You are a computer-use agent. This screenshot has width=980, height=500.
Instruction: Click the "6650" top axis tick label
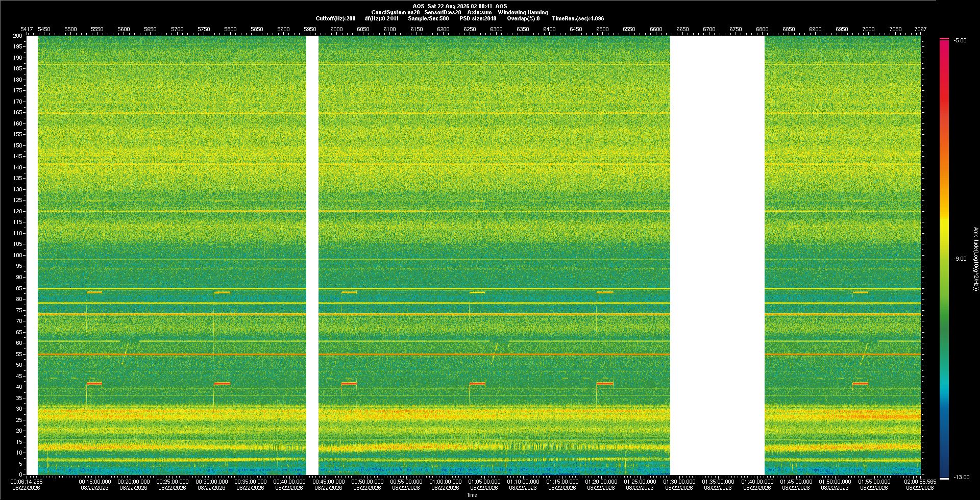click(x=682, y=29)
